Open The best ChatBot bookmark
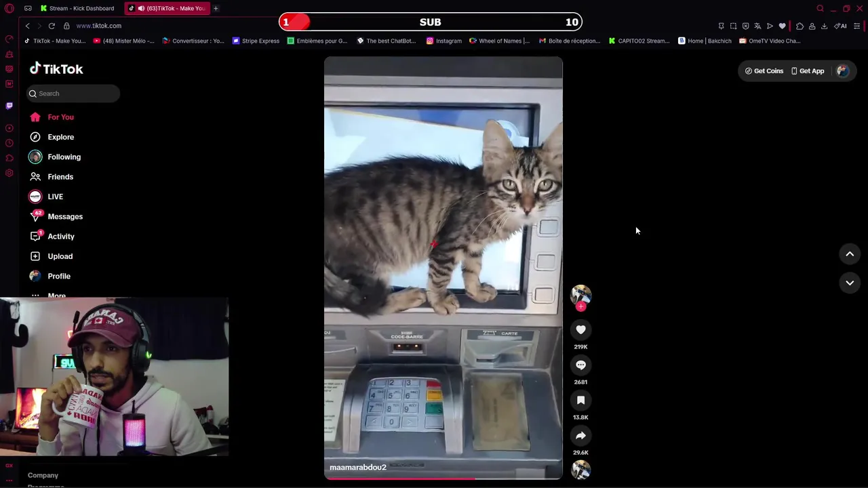 (x=386, y=41)
